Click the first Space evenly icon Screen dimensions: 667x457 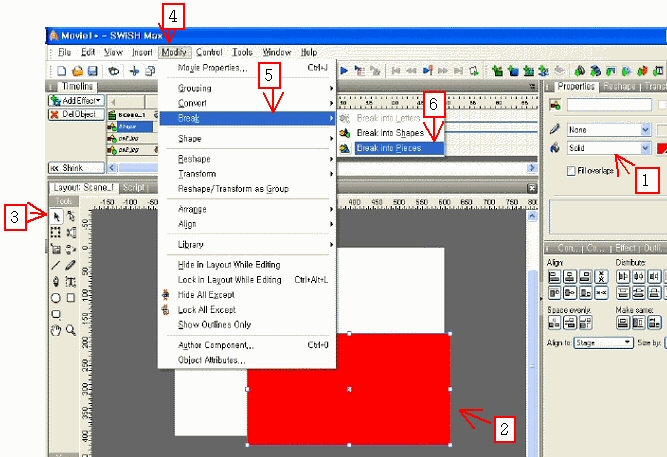pyautogui.click(x=554, y=323)
